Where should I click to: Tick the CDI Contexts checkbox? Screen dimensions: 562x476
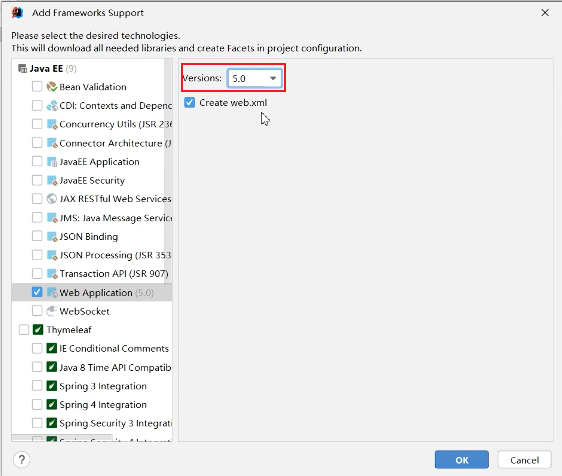[x=37, y=105]
